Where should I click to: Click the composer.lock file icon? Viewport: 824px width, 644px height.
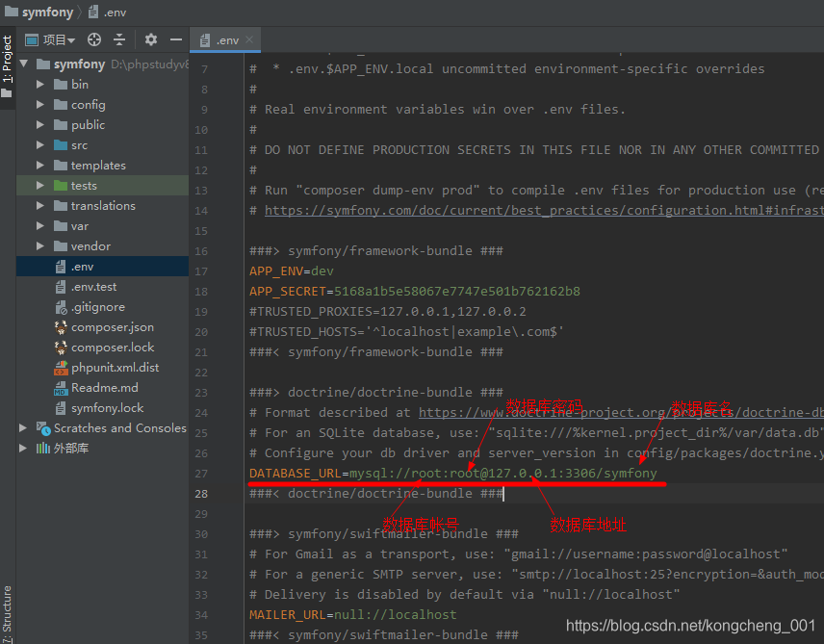tap(61, 348)
